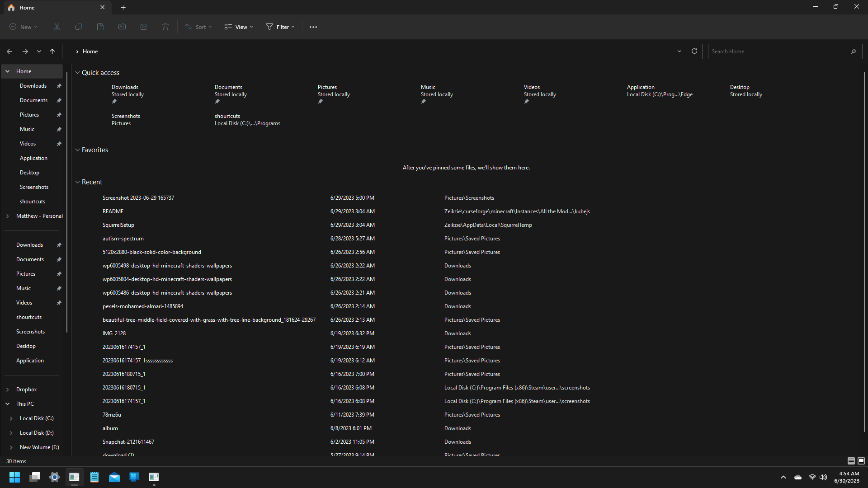Click the Rename icon in toolbar

pyautogui.click(x=122, y=27)
